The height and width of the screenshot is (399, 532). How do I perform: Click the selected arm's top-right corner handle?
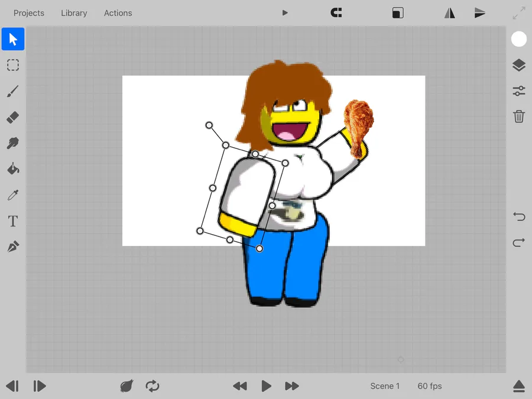(286, 163)
